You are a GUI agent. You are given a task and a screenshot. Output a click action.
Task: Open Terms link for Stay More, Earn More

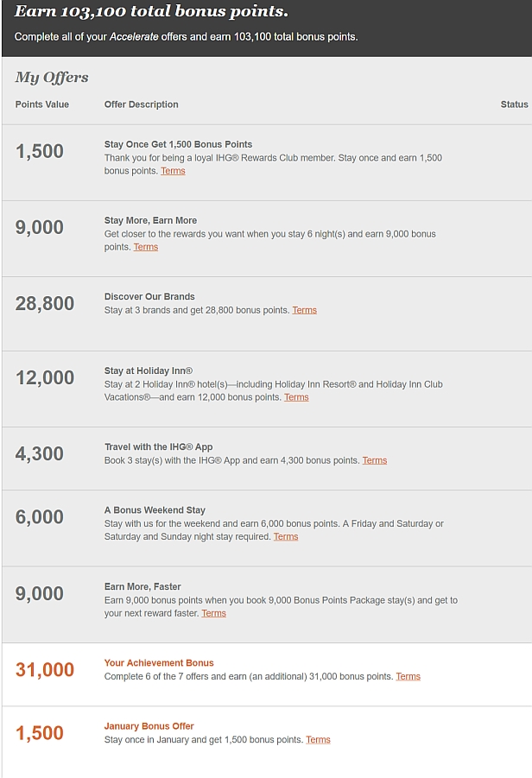[x=146, y=247]
